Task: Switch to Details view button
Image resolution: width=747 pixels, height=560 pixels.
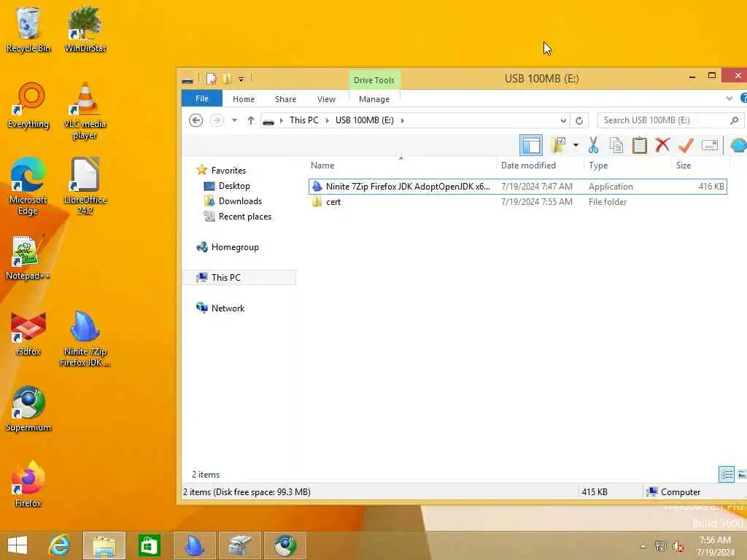Action: point(727,474)
